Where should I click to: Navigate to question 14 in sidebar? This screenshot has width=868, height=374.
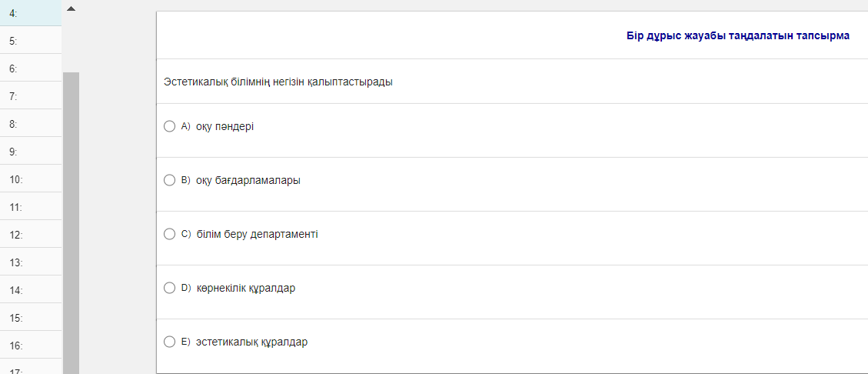coord(31,290)
